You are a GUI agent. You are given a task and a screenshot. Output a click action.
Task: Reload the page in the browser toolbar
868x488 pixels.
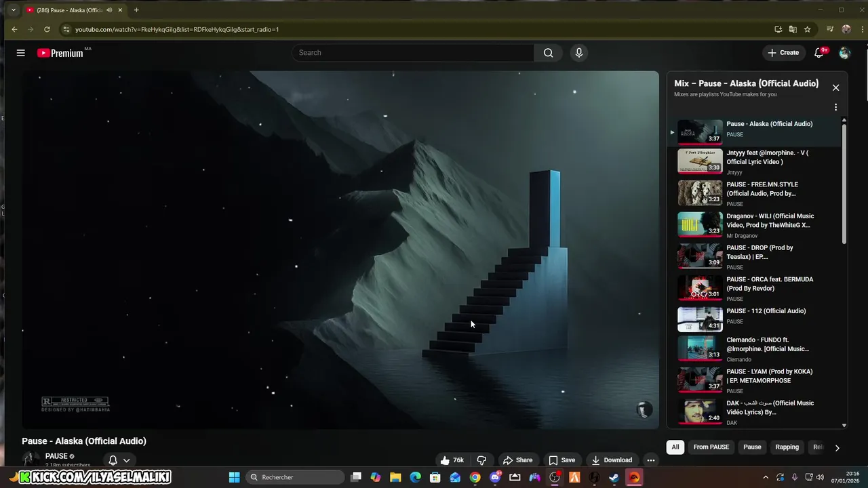47,29
